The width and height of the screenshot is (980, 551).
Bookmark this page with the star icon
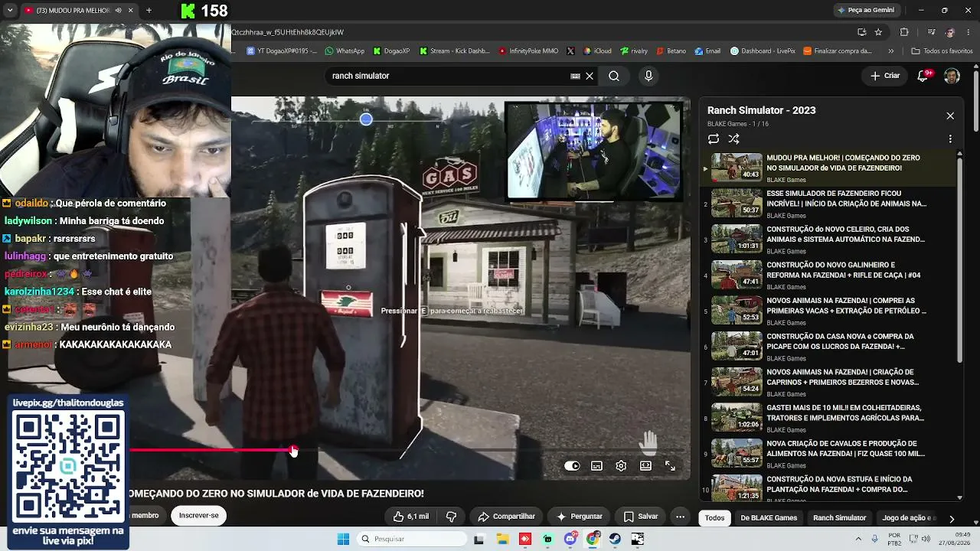(878, 32)
